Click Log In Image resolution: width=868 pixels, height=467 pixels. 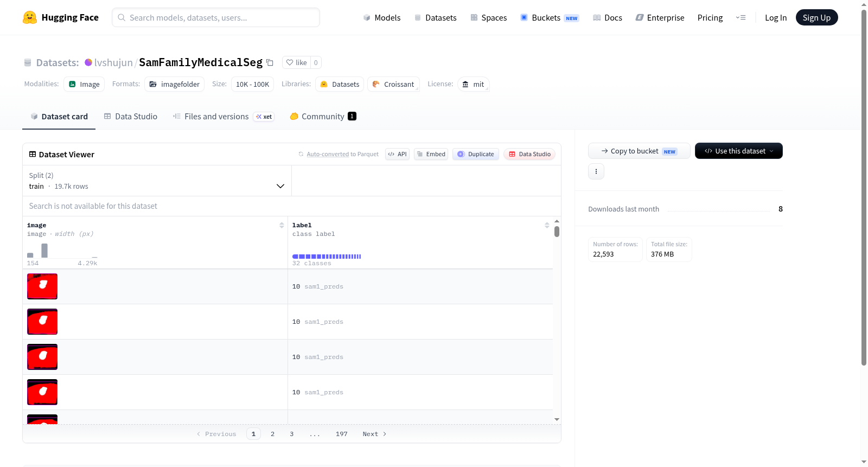click(776, 17)
